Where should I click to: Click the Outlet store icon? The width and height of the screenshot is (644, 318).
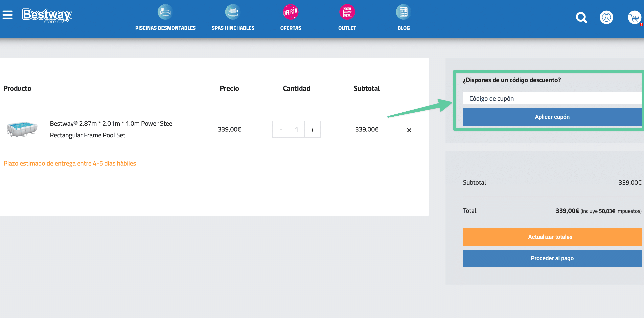pyautogui.click(x=347, y=12)
